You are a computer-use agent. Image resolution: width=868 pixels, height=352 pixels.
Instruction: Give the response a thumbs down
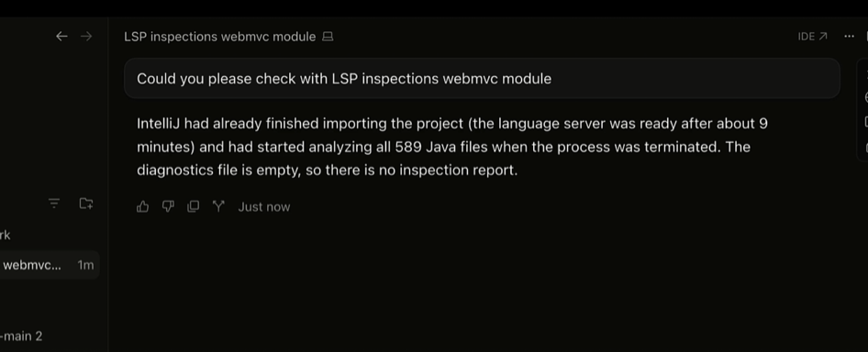click(168, 207)
